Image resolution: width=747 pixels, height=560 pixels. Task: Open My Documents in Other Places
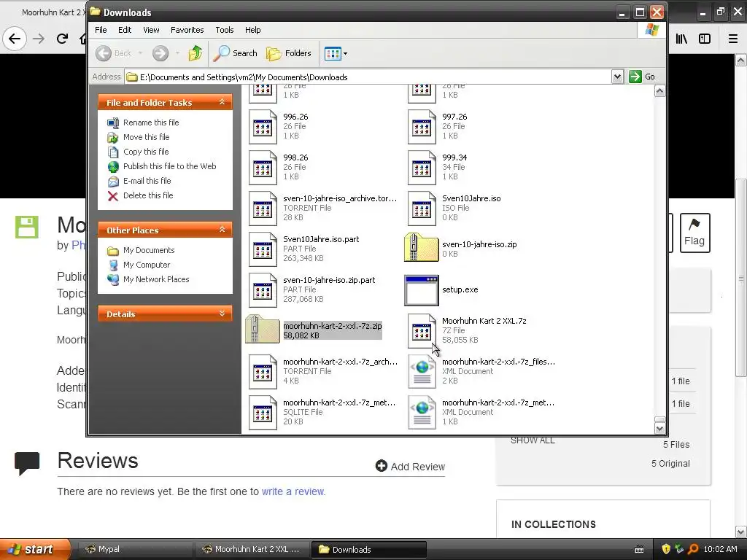click(149, 250)
